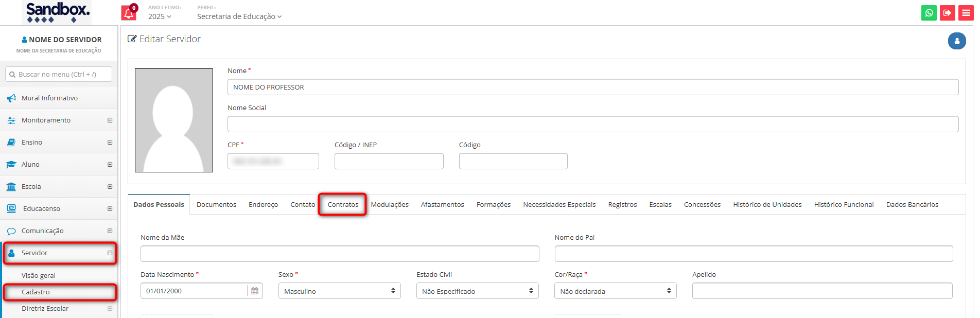This screenshot has width=980, height=318.
Task: Click the Mural Informativo megaphone icon
Action: pos(11,98)
